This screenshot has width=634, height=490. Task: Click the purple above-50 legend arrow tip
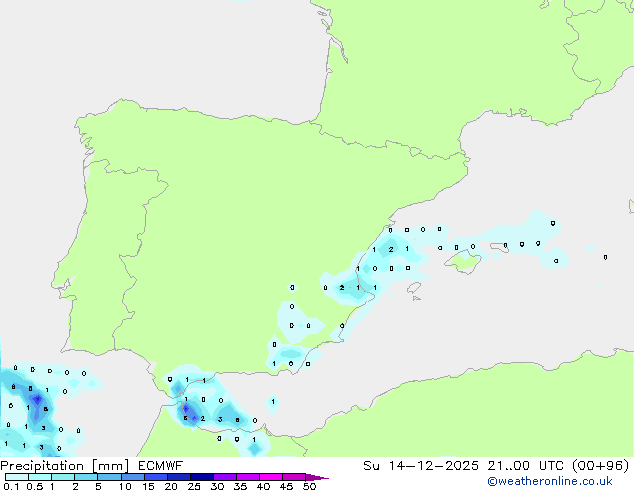coord(317,477)
